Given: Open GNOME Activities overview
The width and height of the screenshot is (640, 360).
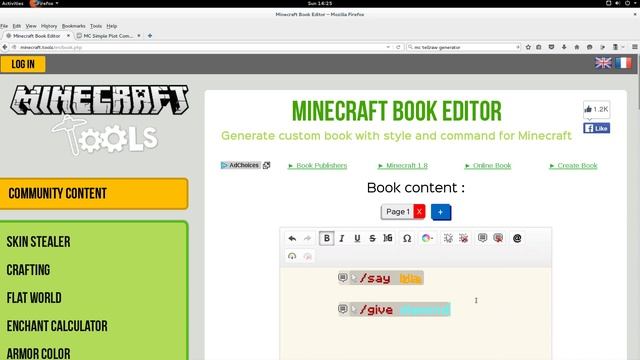Looking at the screenshot, I should pyautogui.click(x=12, y=3).
